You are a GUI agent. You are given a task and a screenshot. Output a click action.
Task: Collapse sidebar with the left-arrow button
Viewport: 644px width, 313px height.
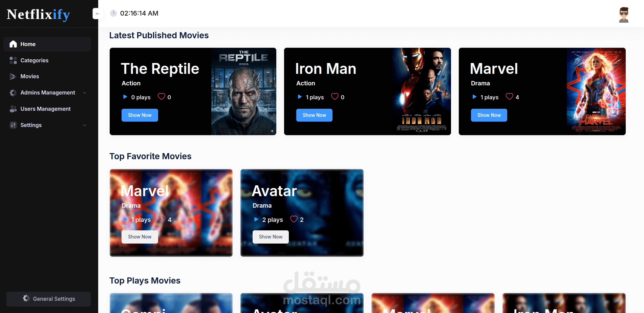pos(98,14)
